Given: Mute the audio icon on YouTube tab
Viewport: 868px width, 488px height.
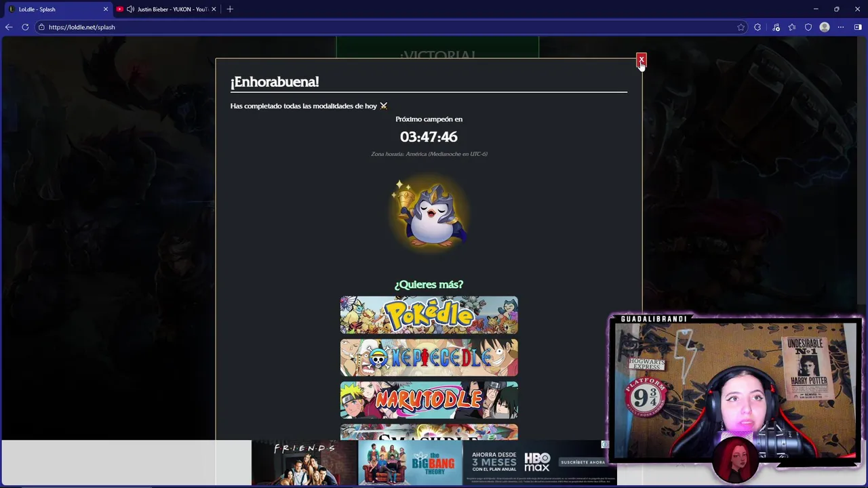Looking at the screenshot, I should point(130,9).
